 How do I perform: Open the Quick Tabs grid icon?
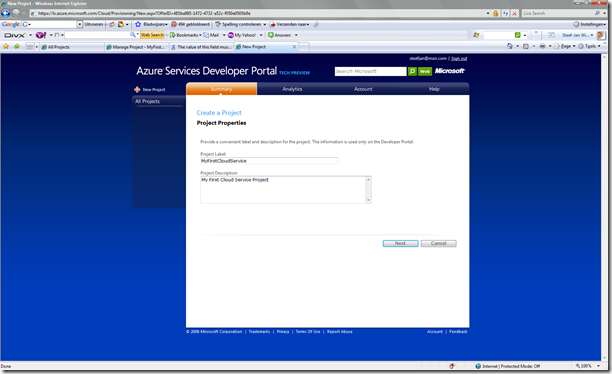pyautogui.click(x=30, y=47)
